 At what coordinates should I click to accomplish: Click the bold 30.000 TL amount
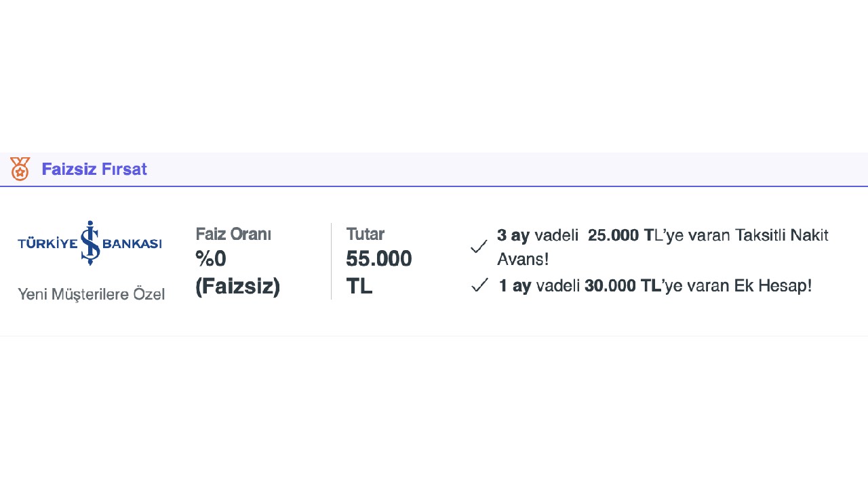[x=623, y=286]
